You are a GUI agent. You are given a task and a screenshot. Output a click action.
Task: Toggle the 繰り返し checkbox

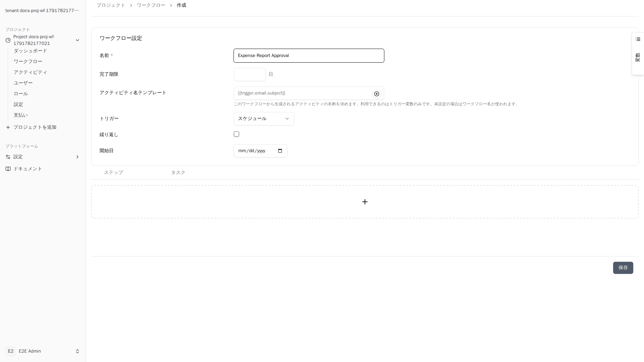pyautogui.click(x=236, y=134)
